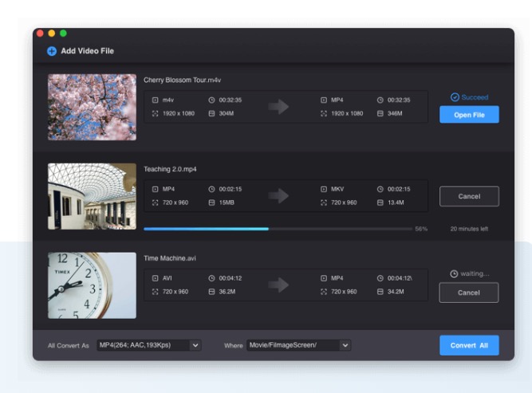Click the file size icon beside 36.2M

coord(211,292)
